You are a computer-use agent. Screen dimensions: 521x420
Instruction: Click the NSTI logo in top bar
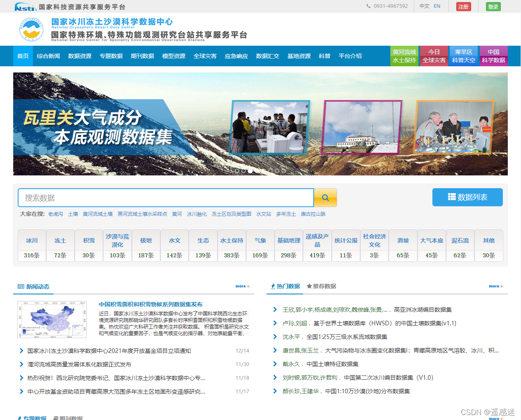click(x=25, y=7)
